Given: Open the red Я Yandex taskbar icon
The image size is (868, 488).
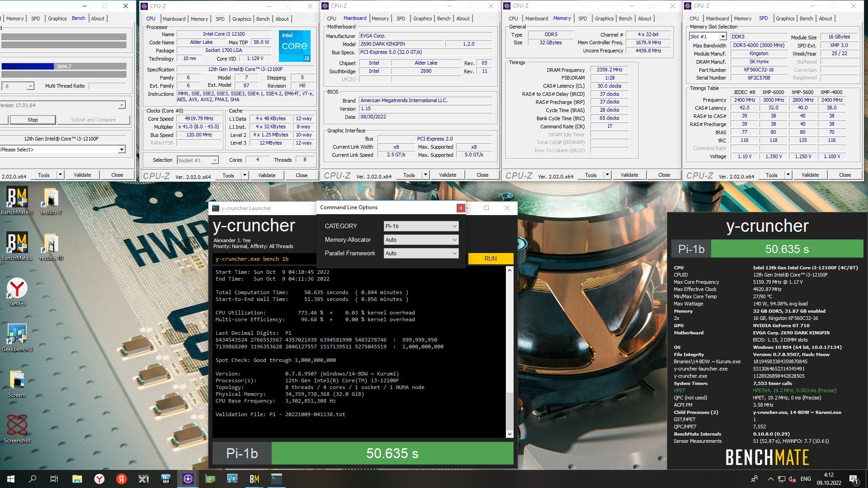Looking at the screenshot, I should [x=121, y=479].
